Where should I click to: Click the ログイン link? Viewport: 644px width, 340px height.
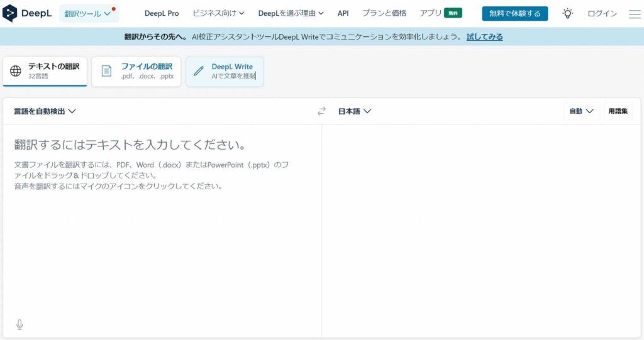coord(602,13)
